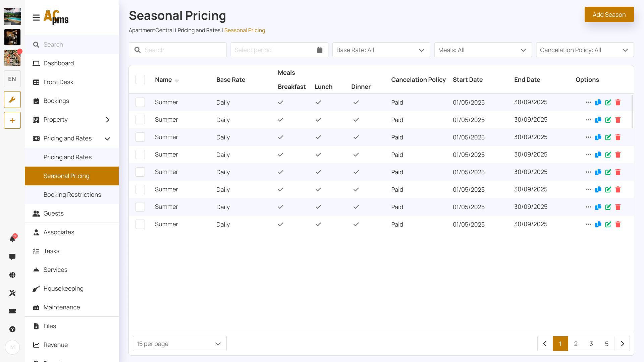The image size is (644, 362).
Task: Open the Cancelation Policy: All dropdown
Action: pyautogui.click(x=585, y=50)
